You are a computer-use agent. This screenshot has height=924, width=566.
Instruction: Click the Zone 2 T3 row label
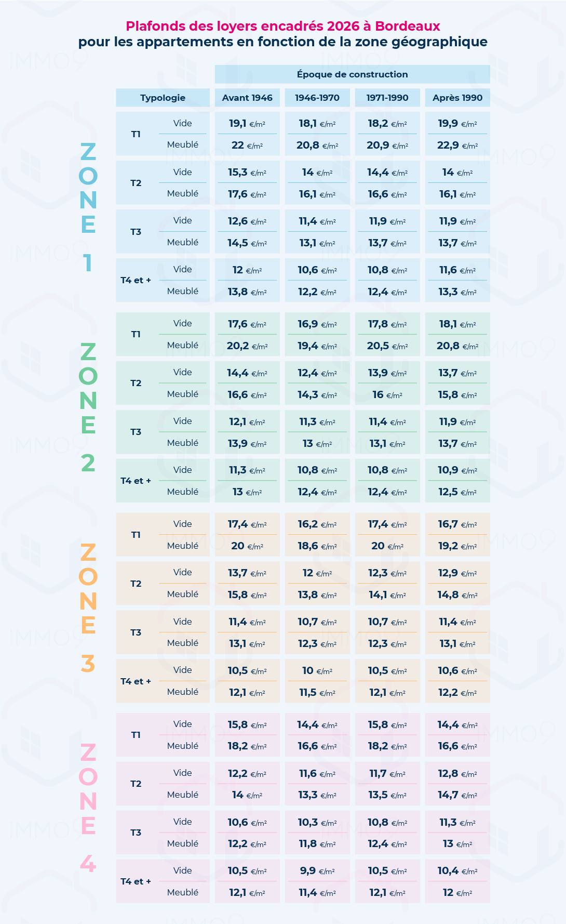(x=136, y=432)
